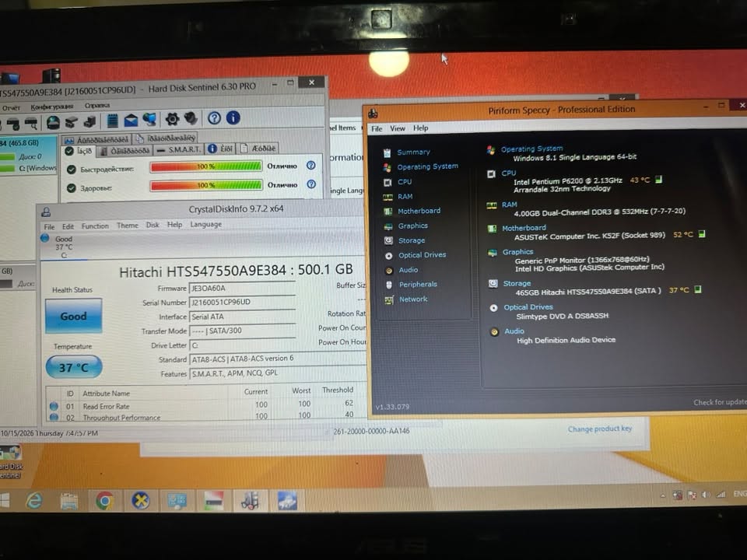Click the green temperature icon beside CPU 43 °C
The height and width of the screenshot is (560, 747).
tap(658, 180)
